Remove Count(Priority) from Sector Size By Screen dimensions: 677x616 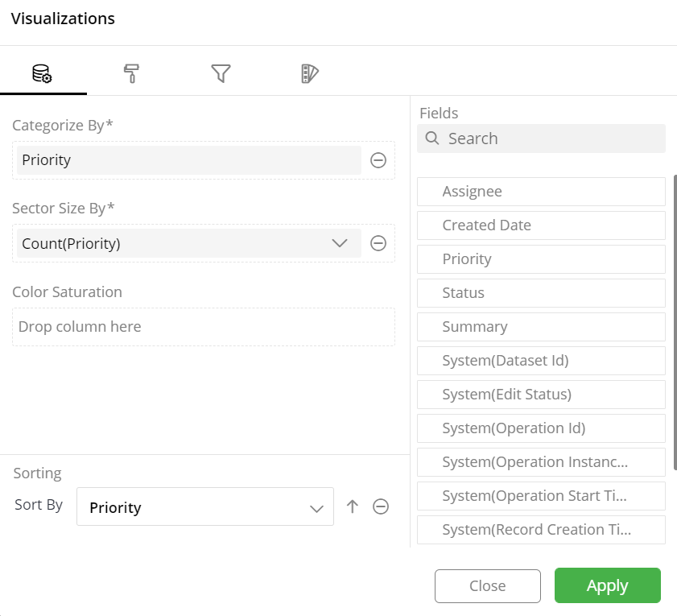tap(378, 243)
